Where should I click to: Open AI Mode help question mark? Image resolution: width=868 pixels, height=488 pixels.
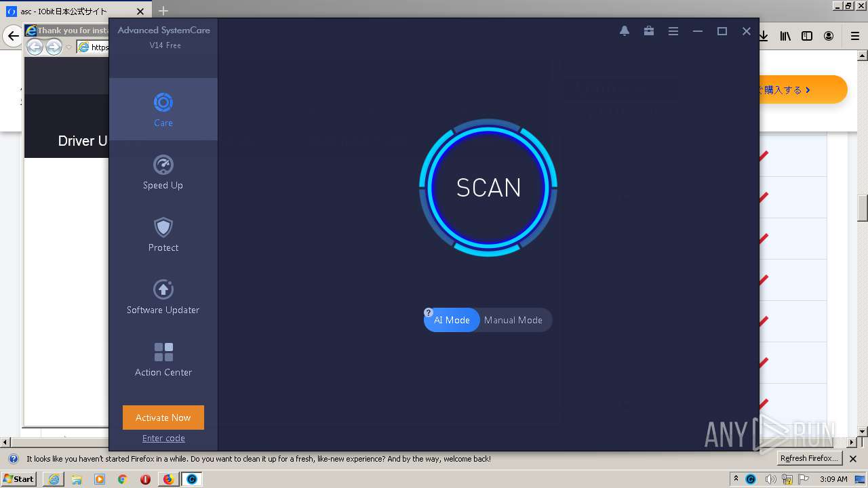(x=429, y=312)
